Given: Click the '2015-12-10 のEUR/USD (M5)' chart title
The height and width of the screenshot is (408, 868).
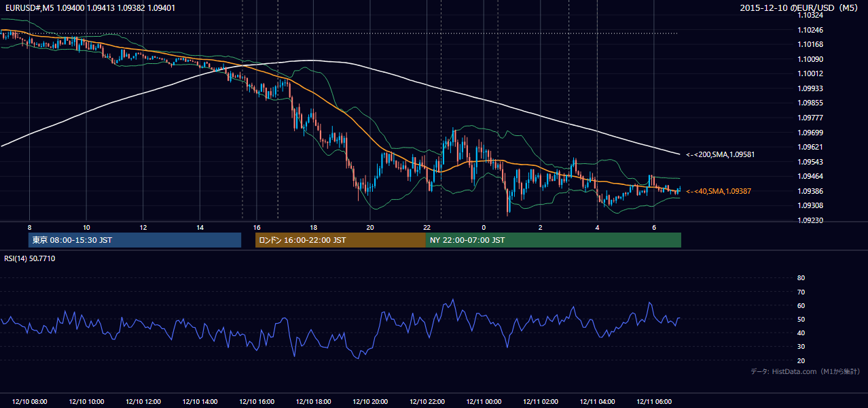Looking at the screenshot, I should (800, 8).
